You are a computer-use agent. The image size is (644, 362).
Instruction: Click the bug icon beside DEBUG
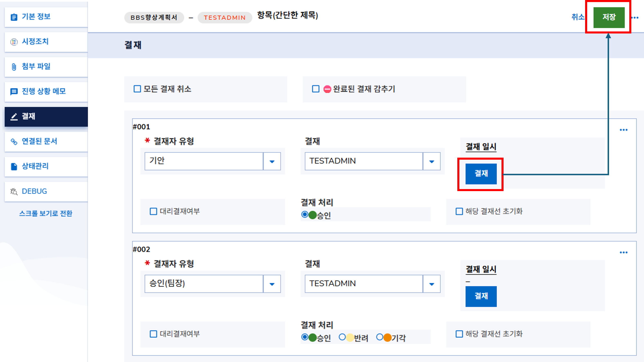(x=14, y=192)
